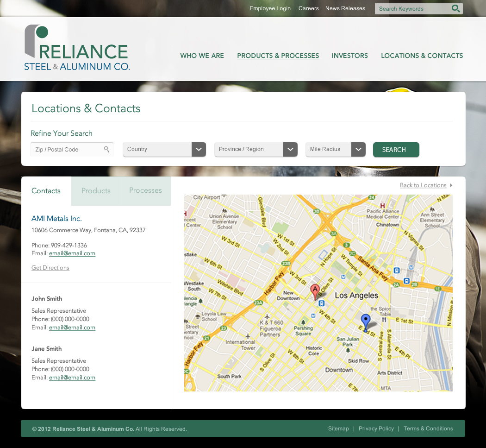This screenshot has height=448, width=486.
Task: Click the AMI Metals Inc. heading link
Action: [x=57, y=218]
